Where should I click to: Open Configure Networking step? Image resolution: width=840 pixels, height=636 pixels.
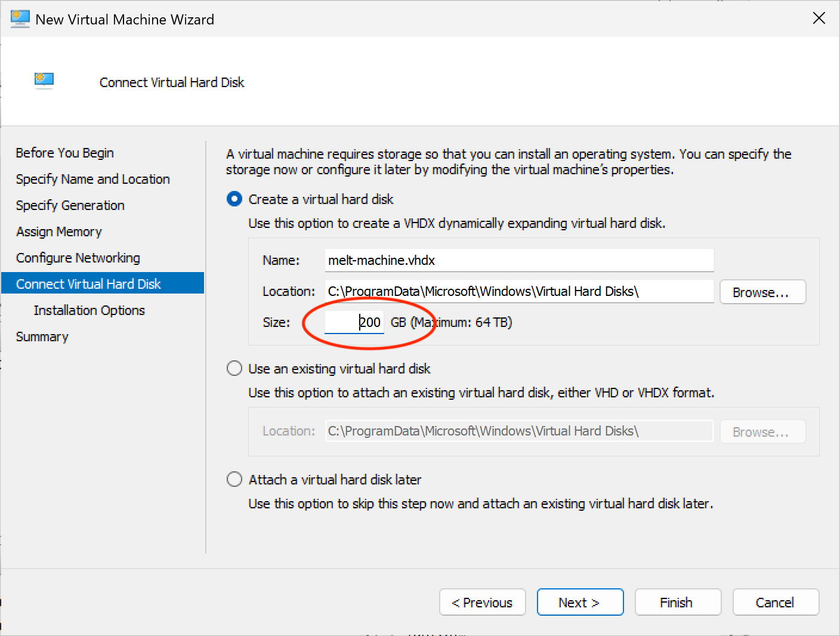coord(78,258)
